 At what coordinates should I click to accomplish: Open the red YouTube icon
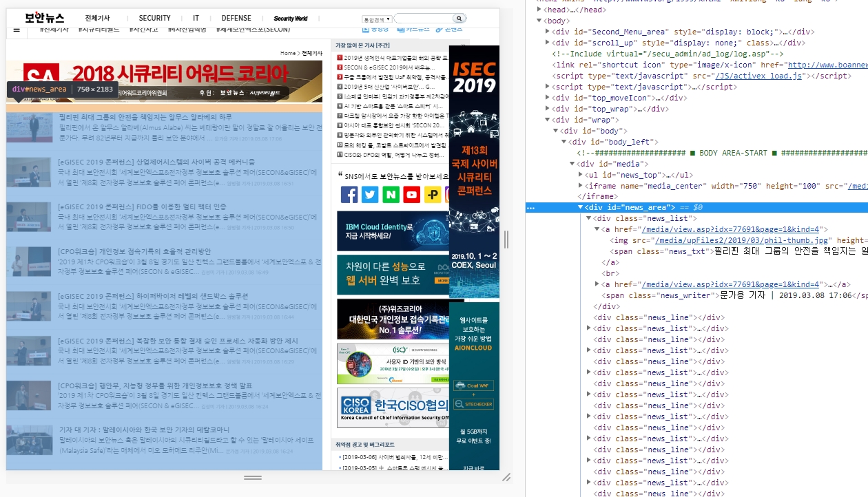412,195
